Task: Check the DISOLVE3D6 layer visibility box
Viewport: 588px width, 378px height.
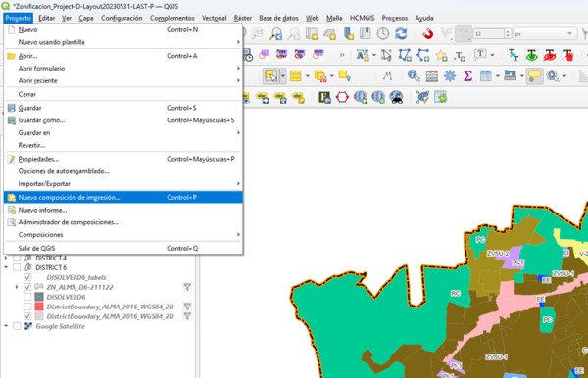Action: pos(27,297)
